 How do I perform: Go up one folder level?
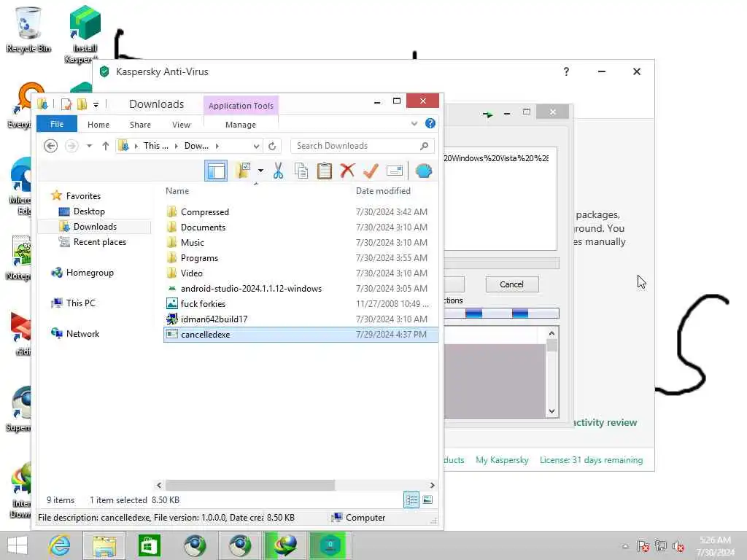point(105,146)
